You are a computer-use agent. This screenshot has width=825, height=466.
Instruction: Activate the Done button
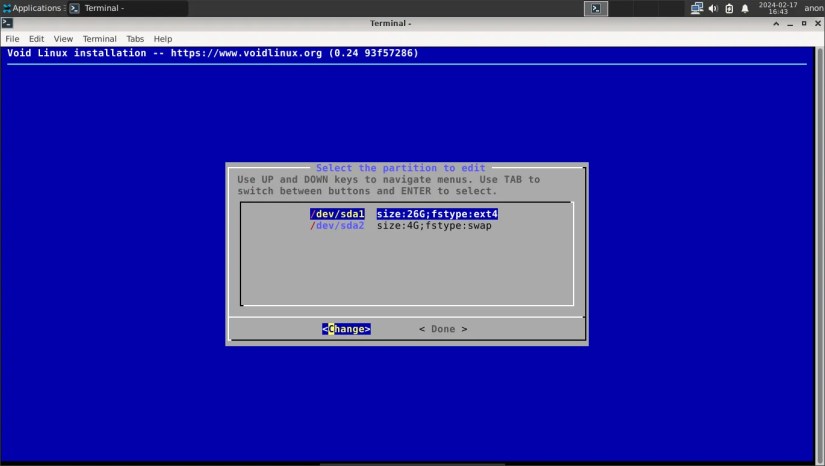pyautogui.click(x=443, y=329)
